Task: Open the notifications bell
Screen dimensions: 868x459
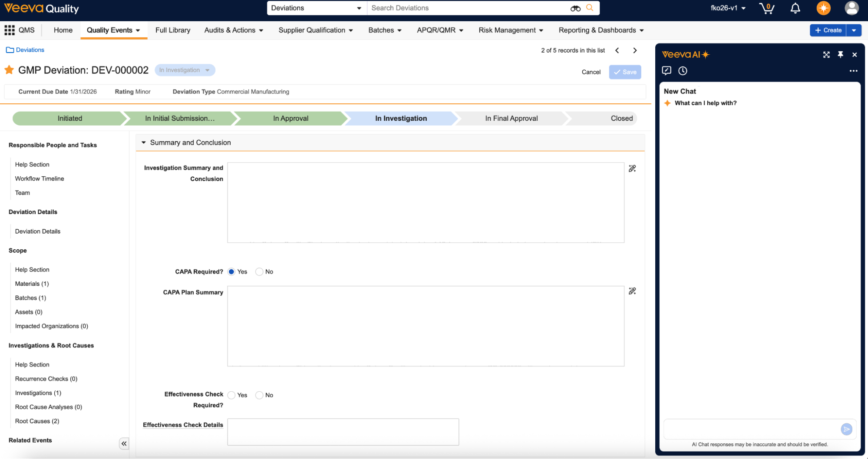Action: 795,8
